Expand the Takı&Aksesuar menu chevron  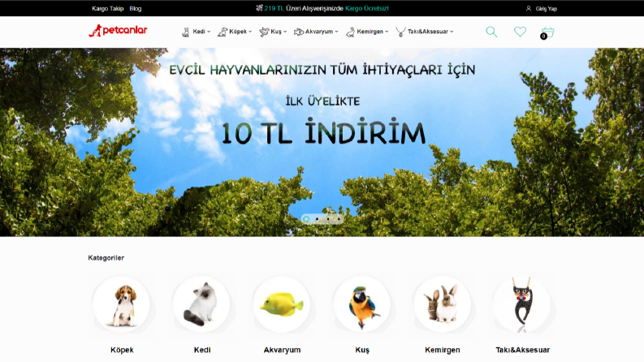coord(452,32)
